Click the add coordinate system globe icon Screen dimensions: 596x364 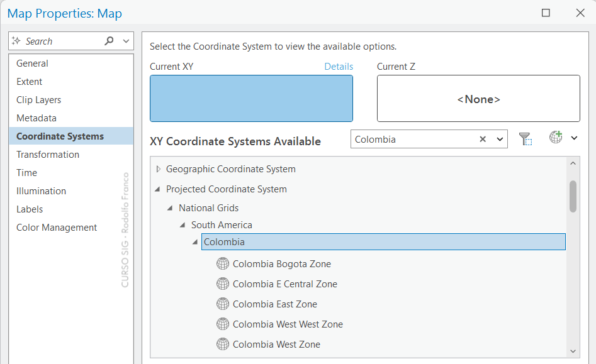pyautogui.click(x=555, y=138)
